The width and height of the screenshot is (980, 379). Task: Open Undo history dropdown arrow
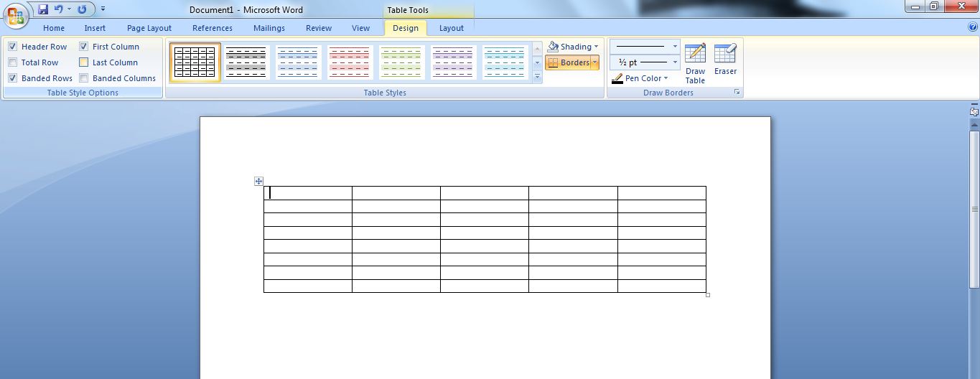point(70,9)
